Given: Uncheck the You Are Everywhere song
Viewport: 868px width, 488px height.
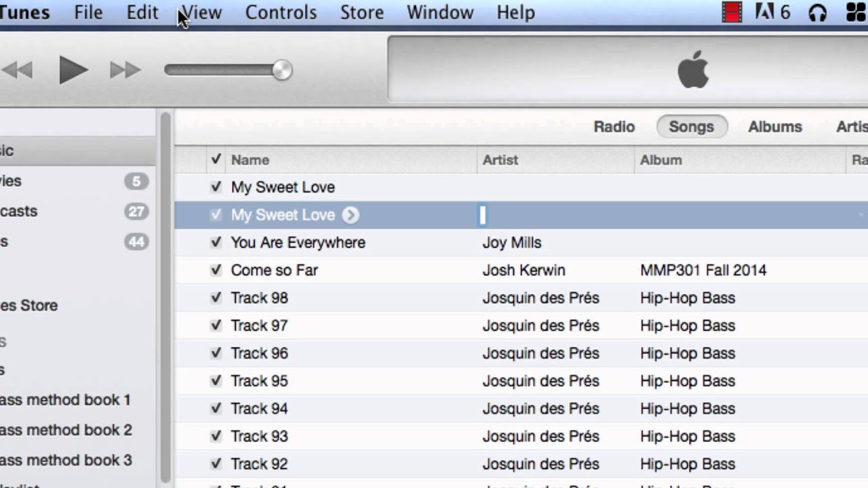Looking at the screenshot, I should point(216,243).
